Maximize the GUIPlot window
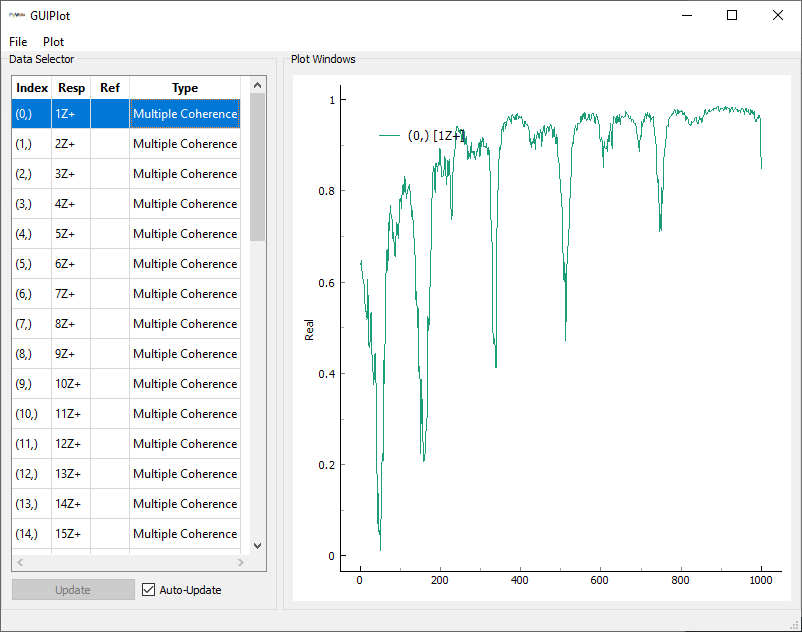This screenshot has height=632, width=802. (x=732, y=16)
